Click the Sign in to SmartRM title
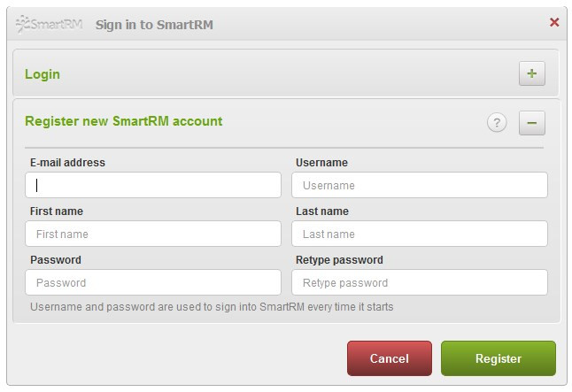The height and width of the screenshot is (392, 572). tap(154, 25)
